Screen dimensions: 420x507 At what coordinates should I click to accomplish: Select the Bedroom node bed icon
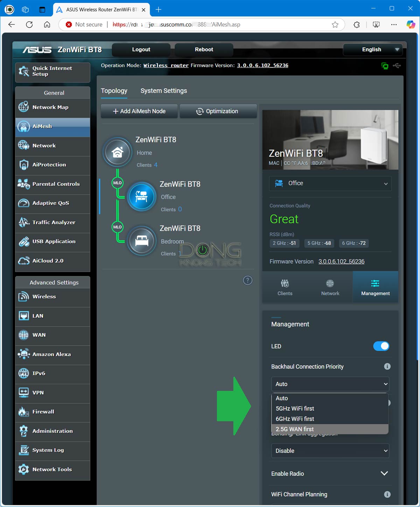click(141, 241)
